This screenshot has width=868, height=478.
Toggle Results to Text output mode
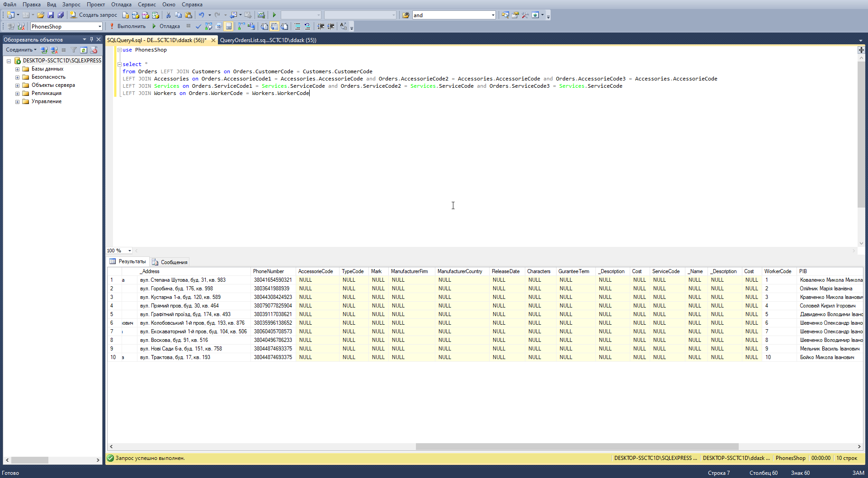point(264,26)
